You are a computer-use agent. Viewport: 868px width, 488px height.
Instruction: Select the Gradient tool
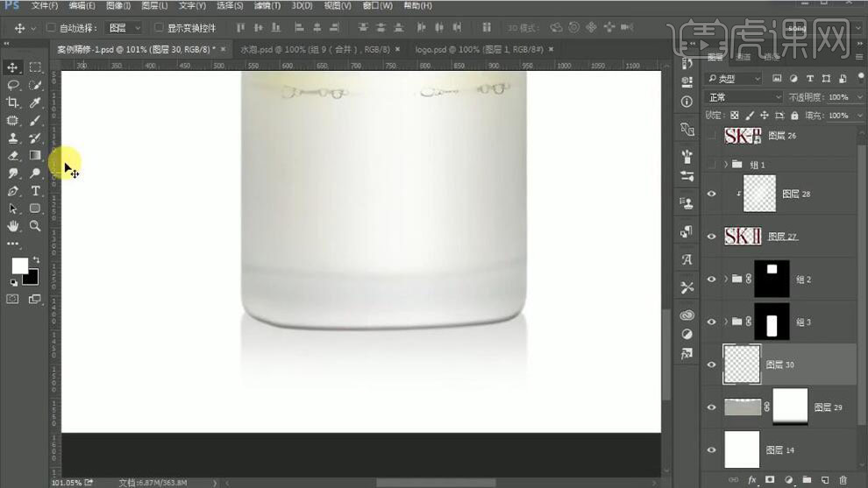tap(35, 156)
